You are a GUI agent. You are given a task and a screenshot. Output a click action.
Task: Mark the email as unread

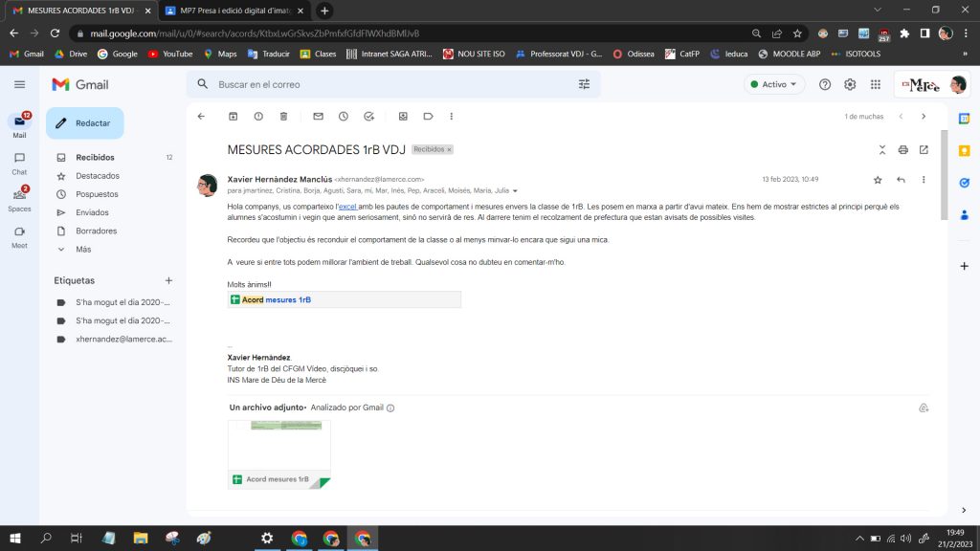coord(318,117)
